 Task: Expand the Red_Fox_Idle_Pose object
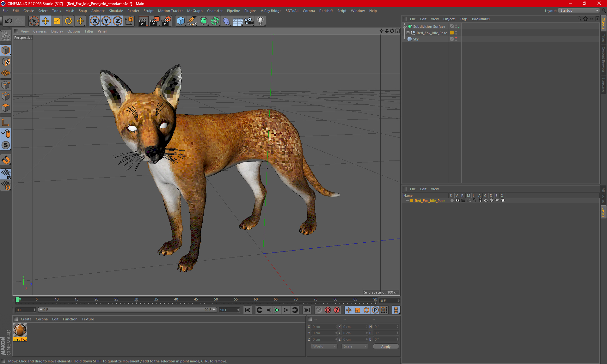point(408,33)
